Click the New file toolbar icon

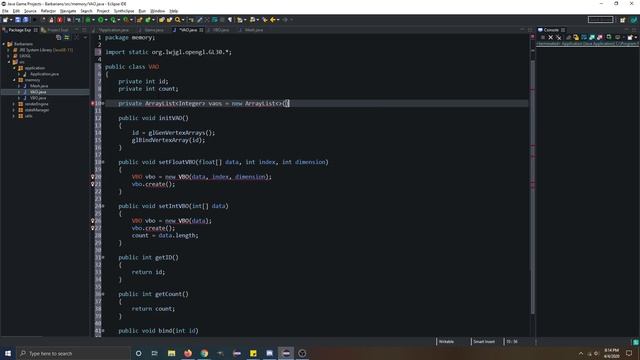[x=5, y=20]
